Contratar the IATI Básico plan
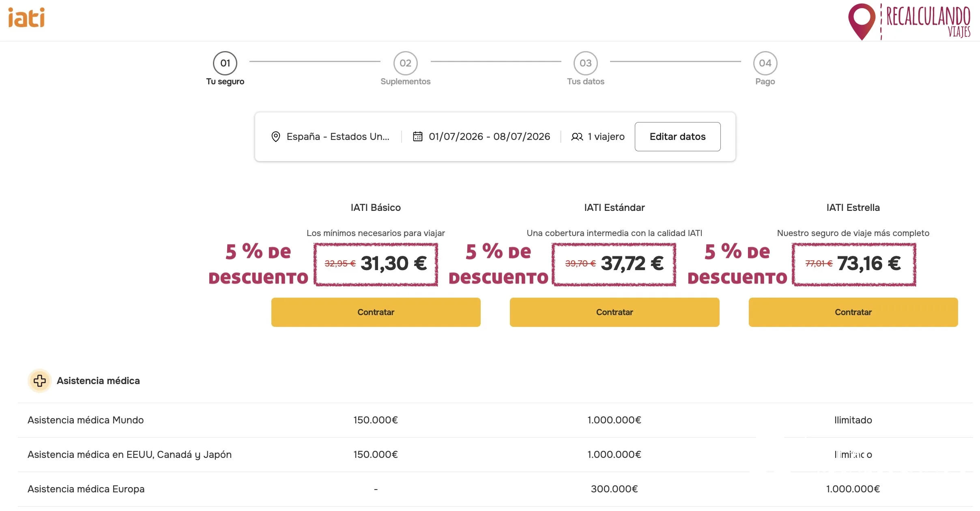980x511 pixels. (376, 312)
